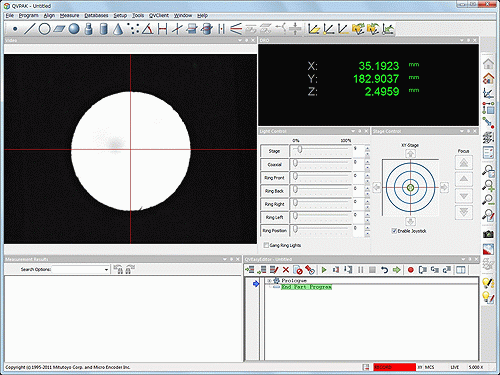Click the green right arrow in editor toolbar
500x375 pixels.
click(396, 270)
